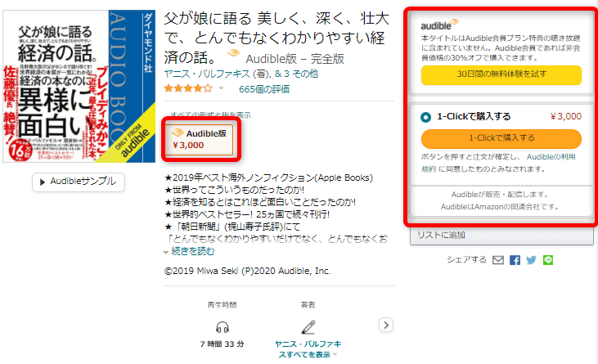Screen dimensions: 598x364
Task: Share to Twitter with the bird icon
Action: pos(531,260)
